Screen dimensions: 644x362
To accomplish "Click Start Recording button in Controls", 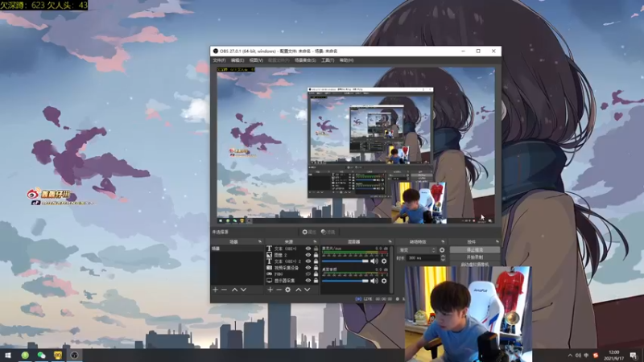I will (475, 257).
